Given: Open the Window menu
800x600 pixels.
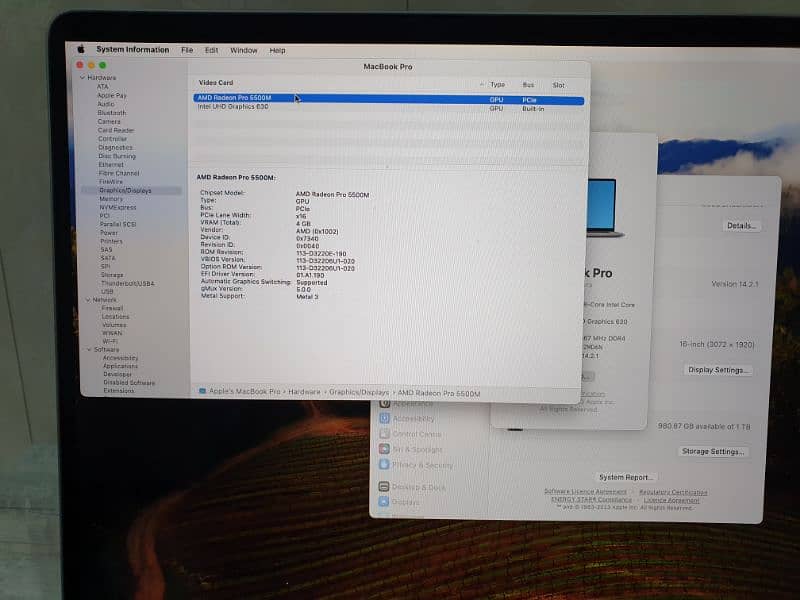Looking at the screenshot, I should point(243,50).
